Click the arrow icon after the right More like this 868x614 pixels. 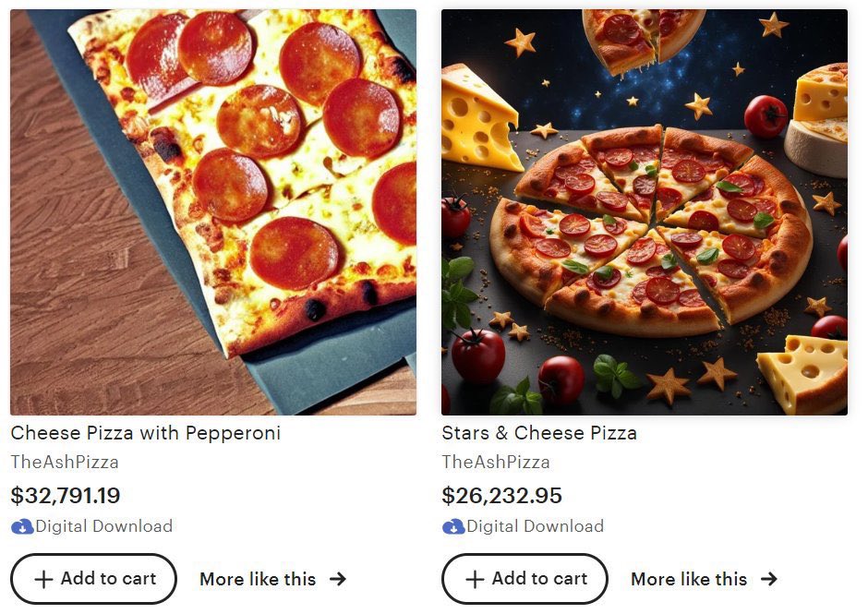coord(769,580)
